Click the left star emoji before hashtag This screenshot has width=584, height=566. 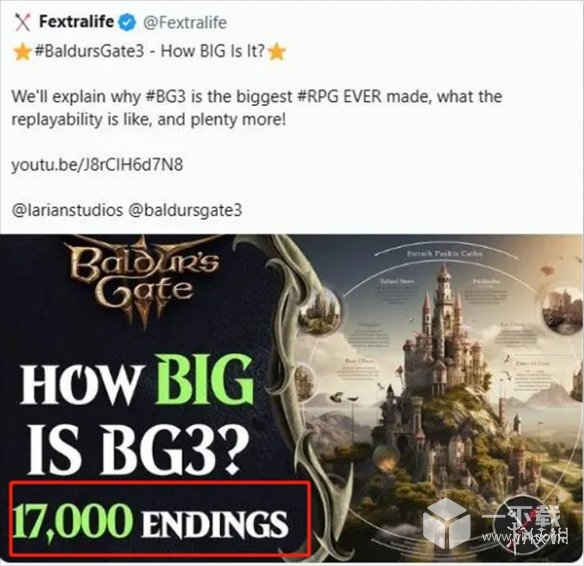[x=22, y=51]
